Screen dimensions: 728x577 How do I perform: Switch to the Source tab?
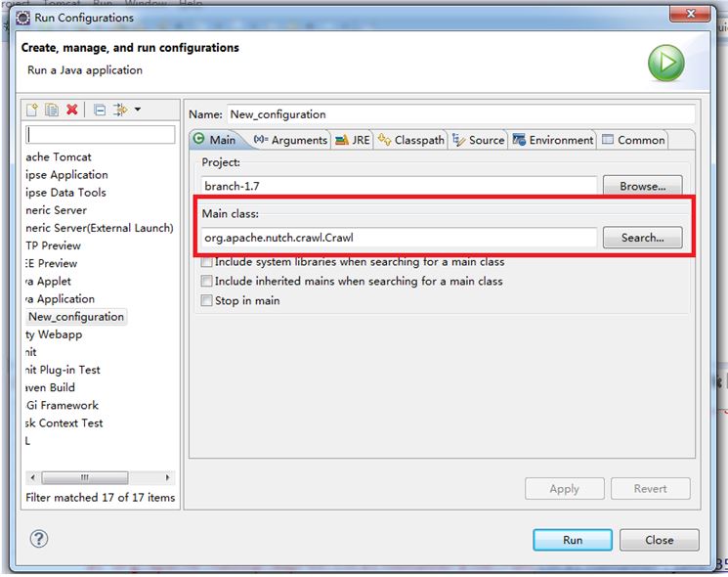click(x=478, y=140)
